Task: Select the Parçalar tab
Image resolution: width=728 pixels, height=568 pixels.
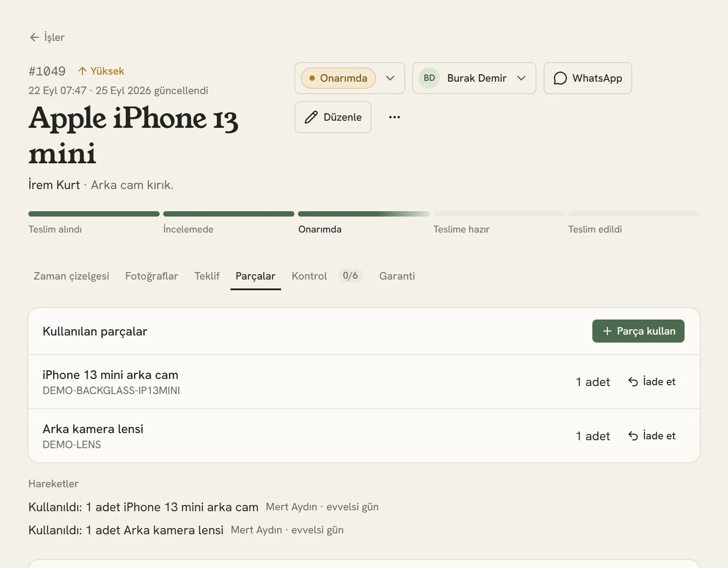Action: click(x=255, y=276)
